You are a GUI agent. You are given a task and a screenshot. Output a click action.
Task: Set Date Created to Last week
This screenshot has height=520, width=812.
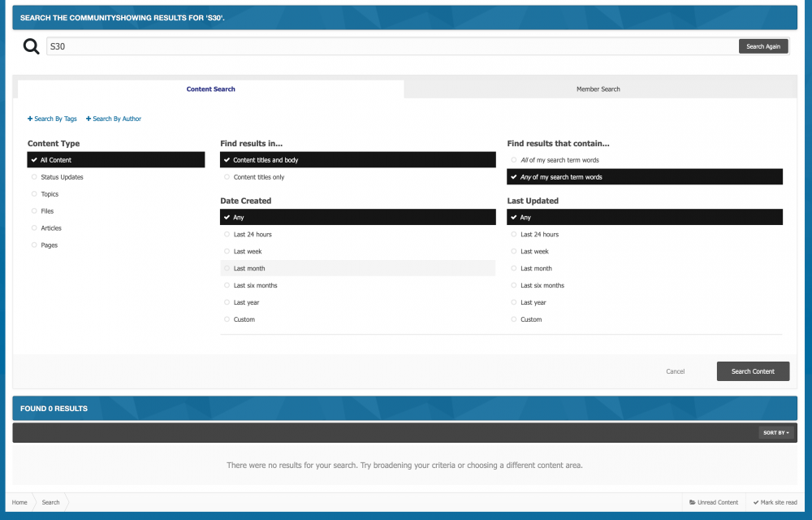click(358, 252)
